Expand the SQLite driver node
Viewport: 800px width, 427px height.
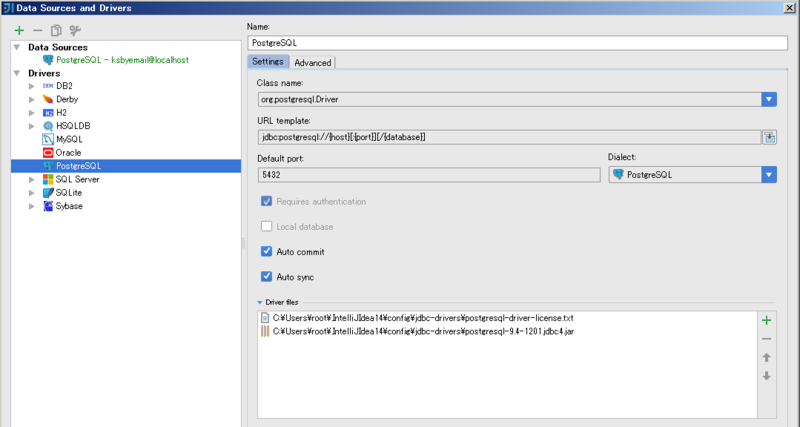click(x=32, y=193)
